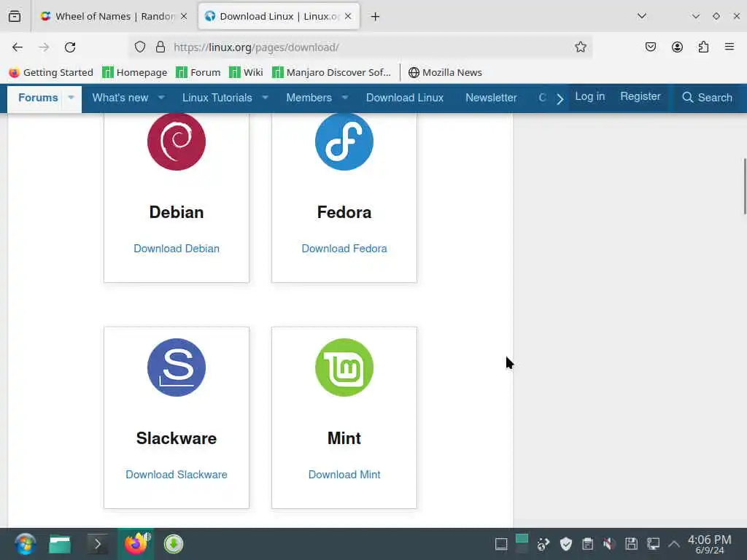
Task: Open a new tab with the plus button
Action: point(375,17)
